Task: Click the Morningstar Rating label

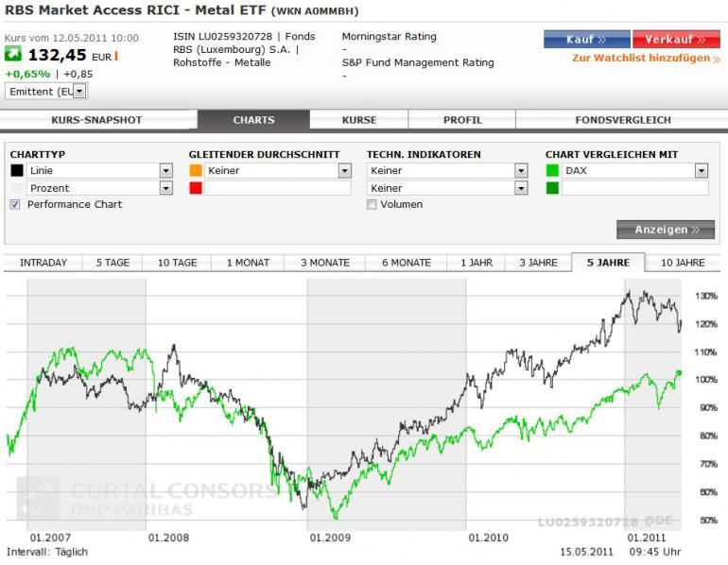Action: 390,37
